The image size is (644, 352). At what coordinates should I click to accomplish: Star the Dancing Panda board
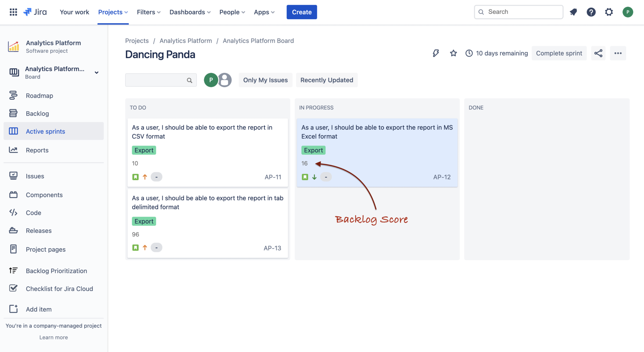[453, 53]
